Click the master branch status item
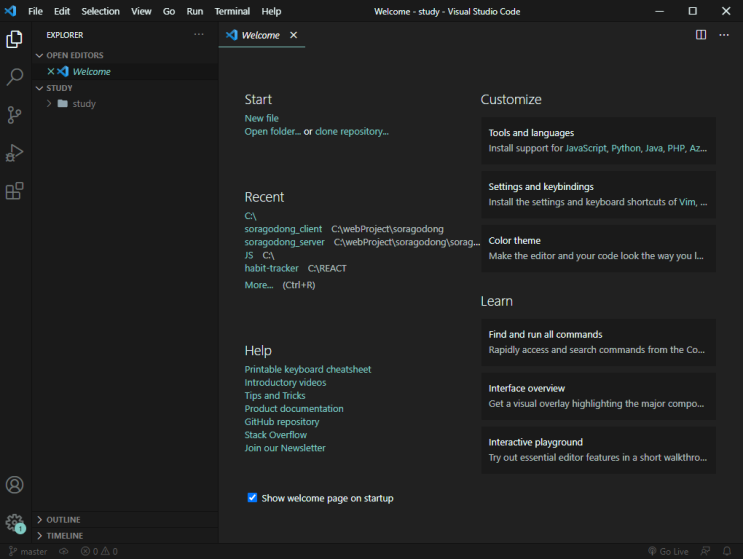The image size is (743, 559). [28, 551]
